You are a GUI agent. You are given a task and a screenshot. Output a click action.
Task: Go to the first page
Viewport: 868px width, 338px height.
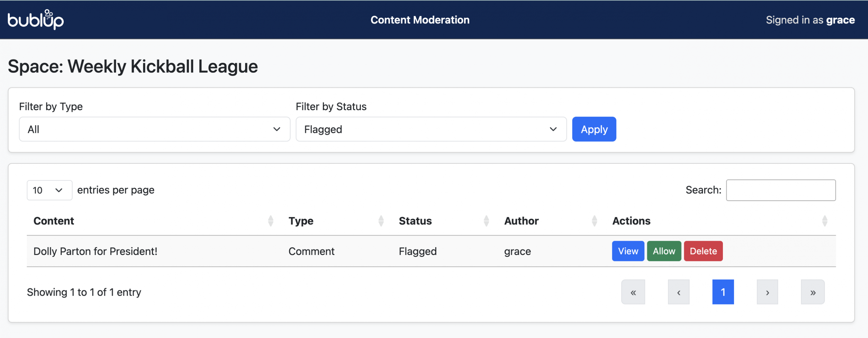point(633,292)
